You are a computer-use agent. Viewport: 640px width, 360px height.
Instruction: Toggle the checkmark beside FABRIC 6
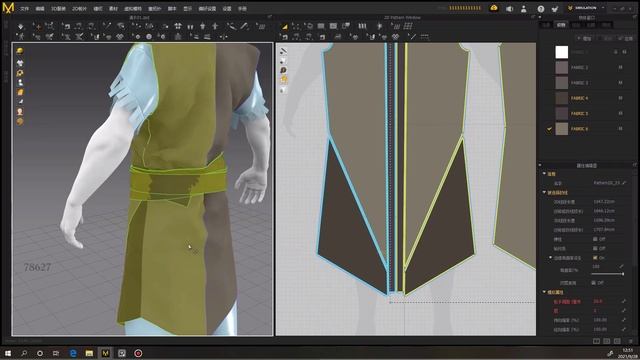549,129
